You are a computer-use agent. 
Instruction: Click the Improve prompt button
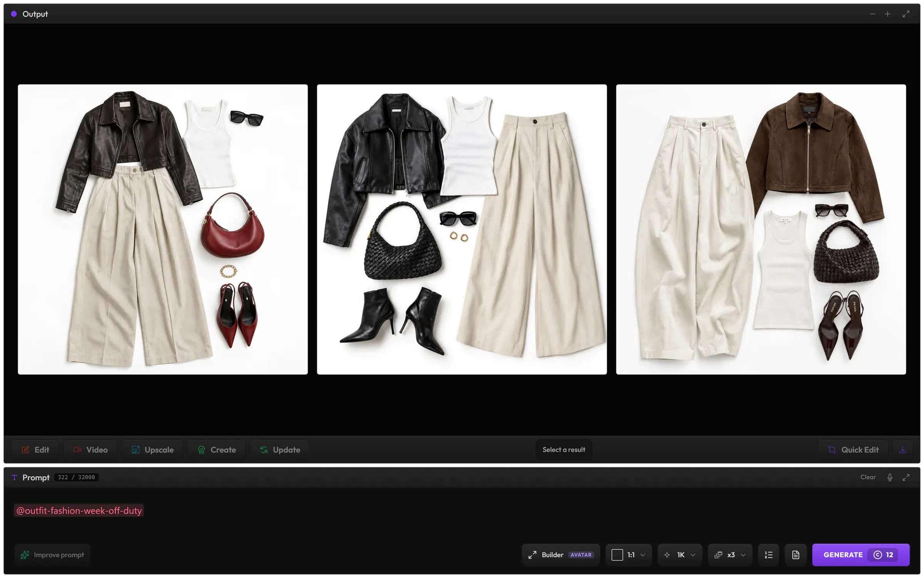coord(52,555)
